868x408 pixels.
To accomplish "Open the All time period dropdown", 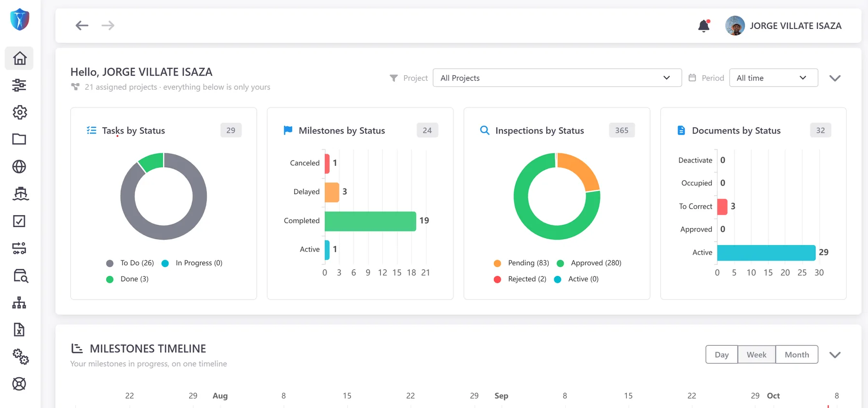I will pyautogui.click(x=773, y=78).
